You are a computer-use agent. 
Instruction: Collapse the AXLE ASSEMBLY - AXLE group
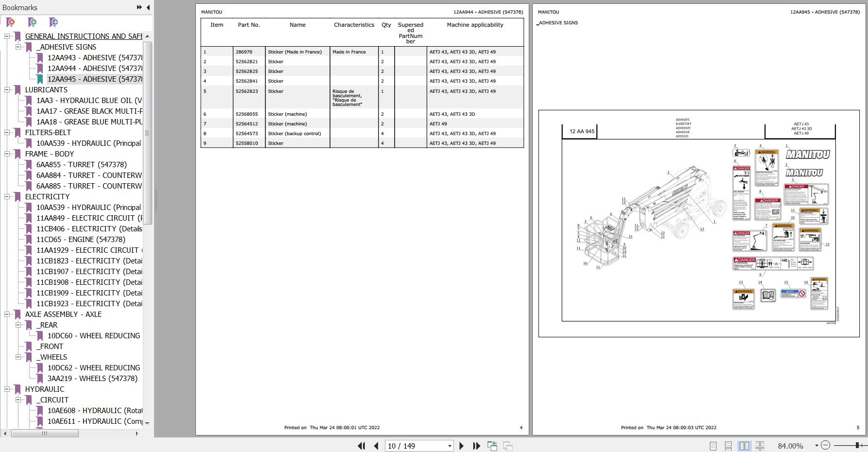click(7, 314)
